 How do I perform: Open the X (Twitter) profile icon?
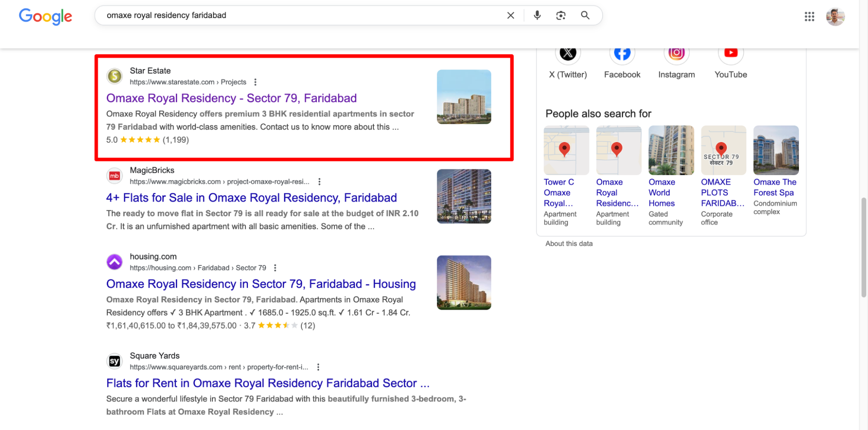click(x=568, y=54)
